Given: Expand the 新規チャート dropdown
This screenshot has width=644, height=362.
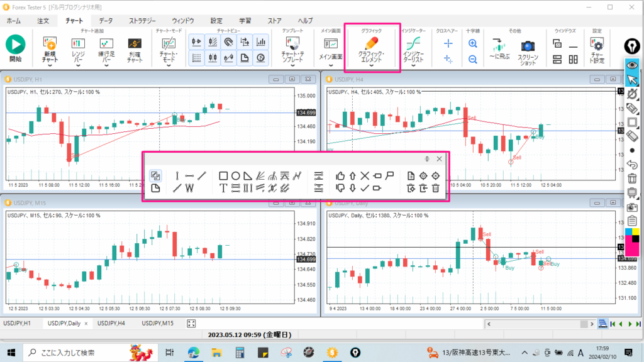Looking at the screenshot, I should (x=50, y=65).
